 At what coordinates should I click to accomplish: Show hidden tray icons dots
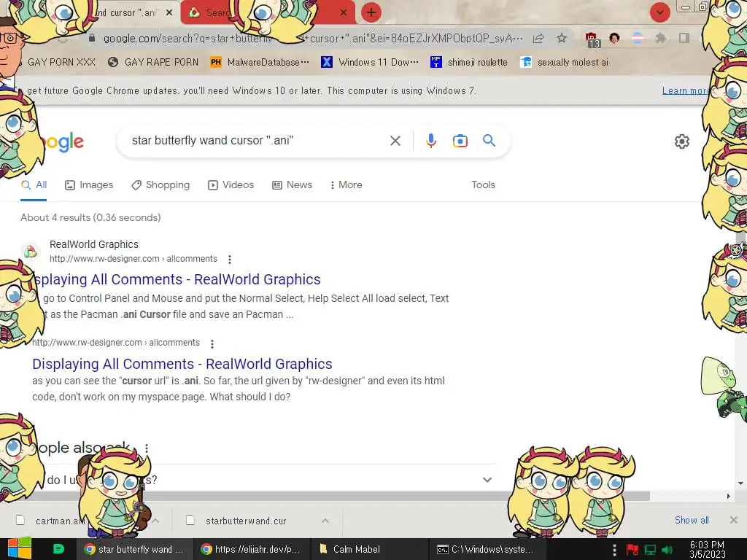coord(614,550)
